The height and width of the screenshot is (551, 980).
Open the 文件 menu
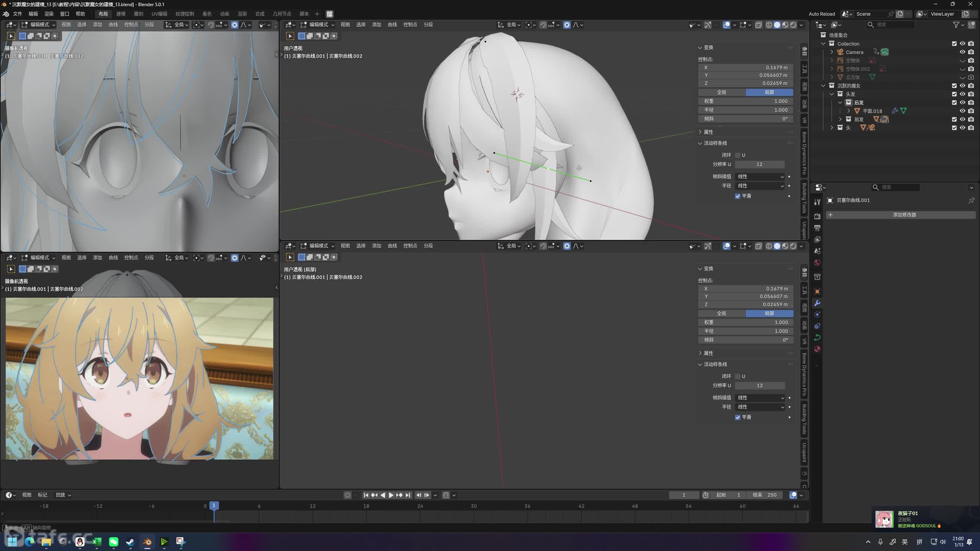tap(17, 14)
